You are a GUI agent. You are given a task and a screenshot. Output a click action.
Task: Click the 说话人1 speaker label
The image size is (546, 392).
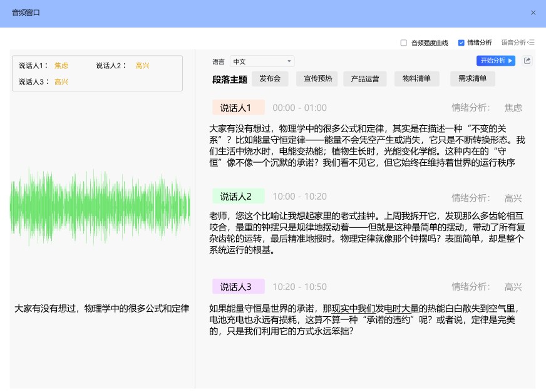[x=239, y=108]
